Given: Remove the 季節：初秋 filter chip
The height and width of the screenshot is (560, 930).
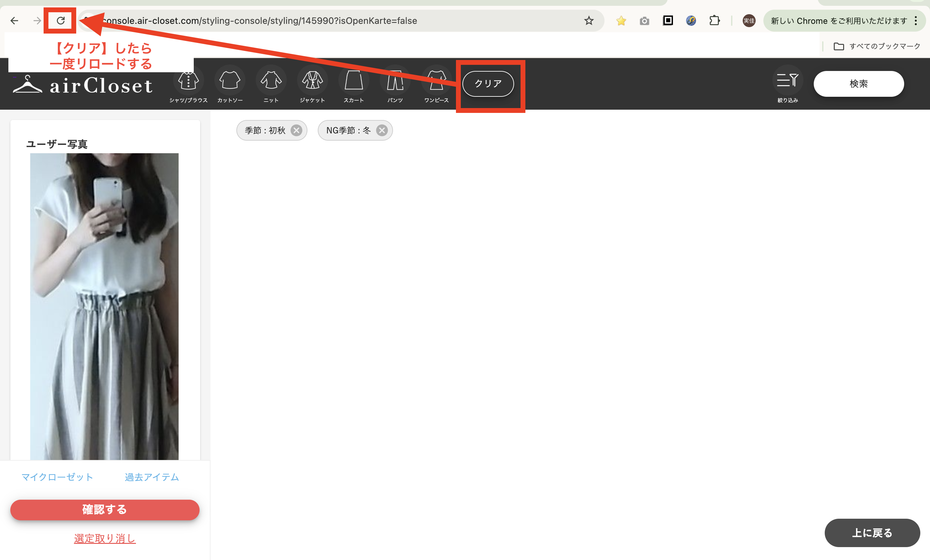Looking at the screenshot, I should click(296, 130).
